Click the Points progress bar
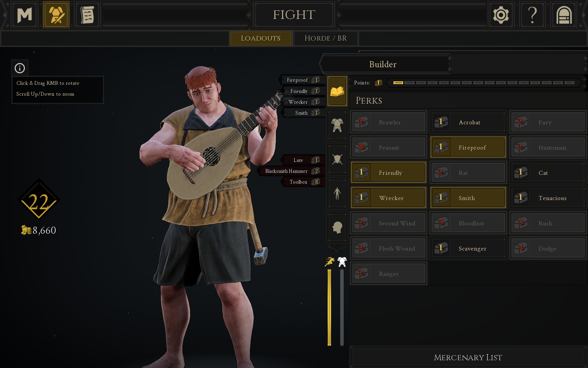This screenshot has height=368, width=588. (x=484, y=83)
